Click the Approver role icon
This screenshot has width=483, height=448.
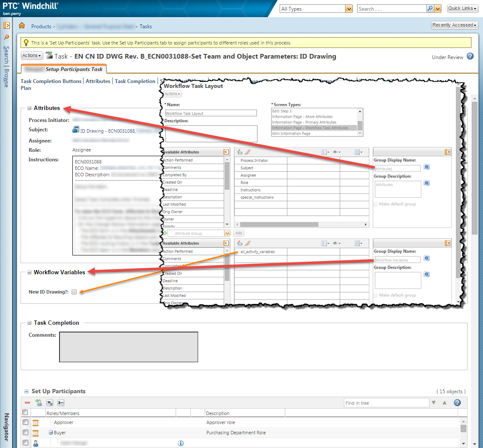pyautogui.click(x=36, y=423)
